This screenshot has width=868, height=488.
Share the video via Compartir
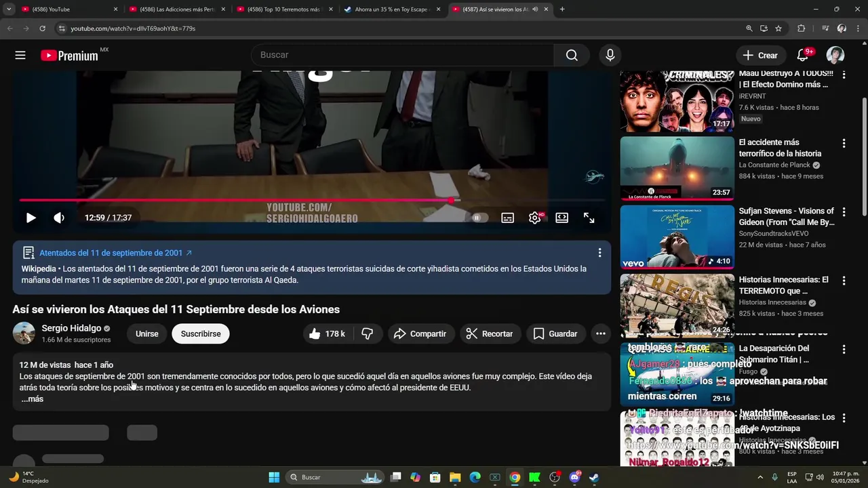coord(420,333)
